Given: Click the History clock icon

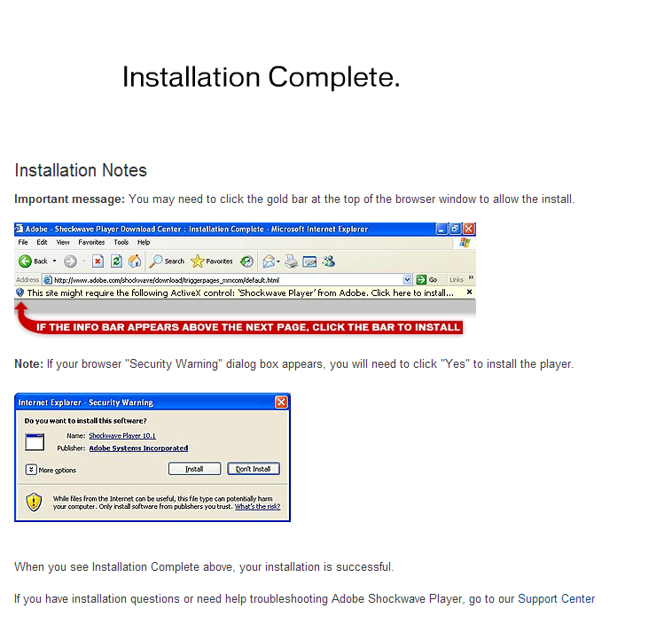Looking at the screenshot, I should pyautogui.click(x=246, y=261).
